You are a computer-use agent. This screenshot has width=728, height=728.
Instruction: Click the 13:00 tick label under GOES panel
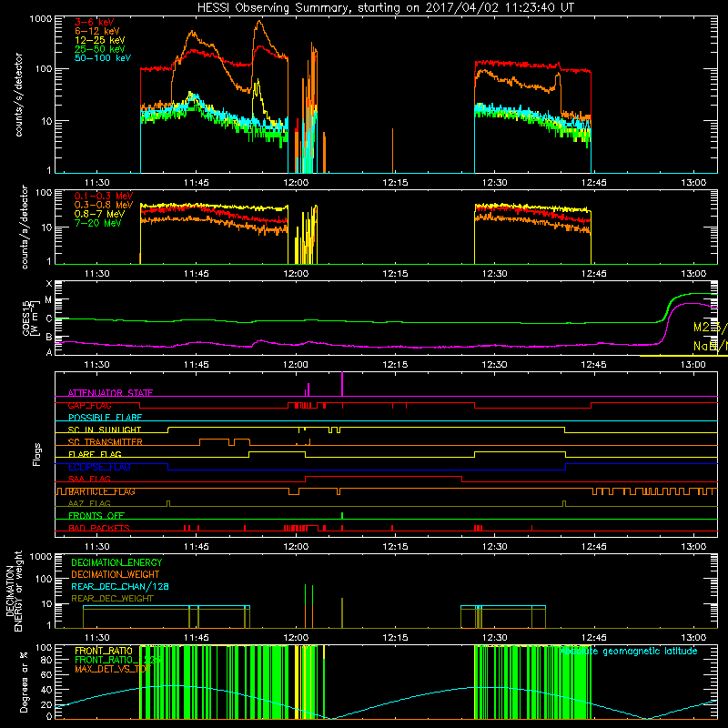(x=693, y=365)
